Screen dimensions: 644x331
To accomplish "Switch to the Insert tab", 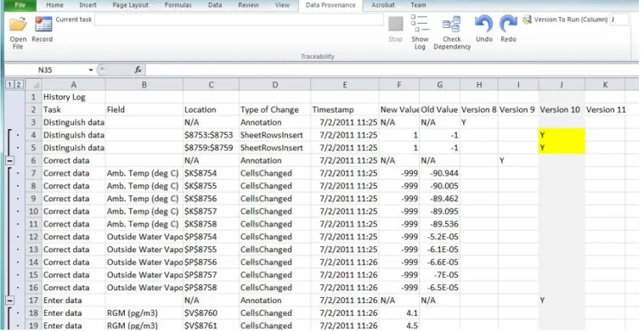I will pyautogui.click(x=88, y=5).
